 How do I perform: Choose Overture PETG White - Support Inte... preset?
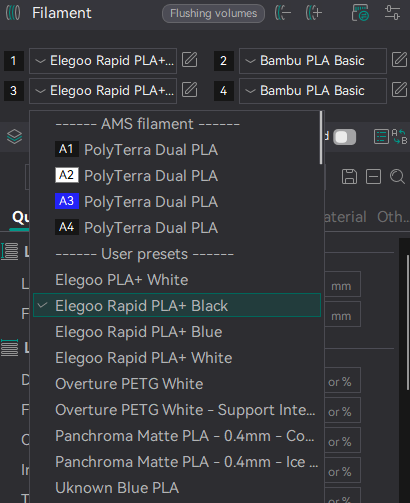pos(177,410)
